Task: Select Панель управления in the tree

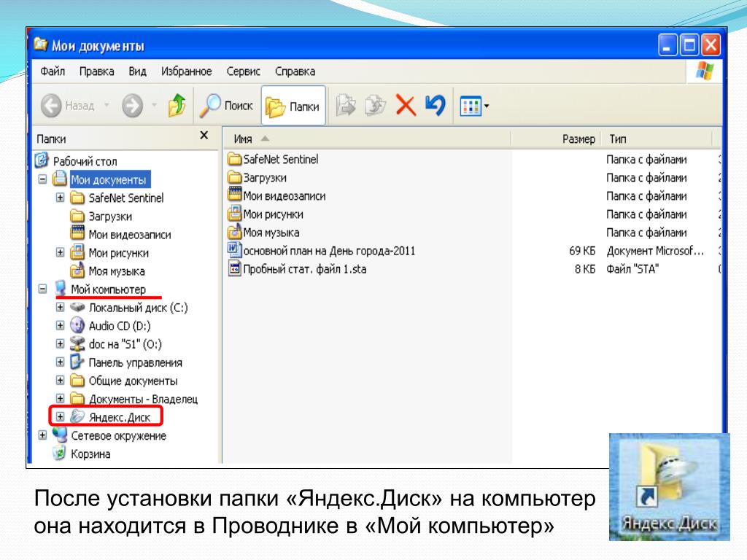Action: (135, 362)
